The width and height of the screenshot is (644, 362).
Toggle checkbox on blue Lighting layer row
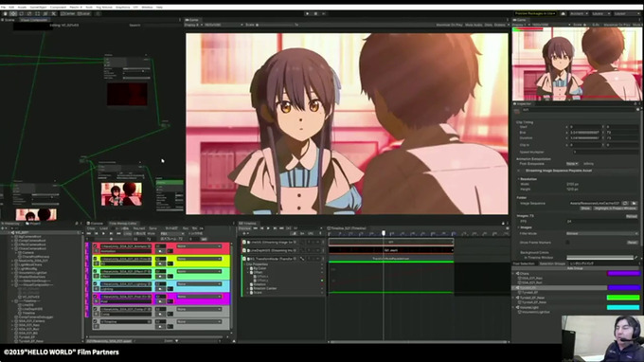click(x=96, y=284)
